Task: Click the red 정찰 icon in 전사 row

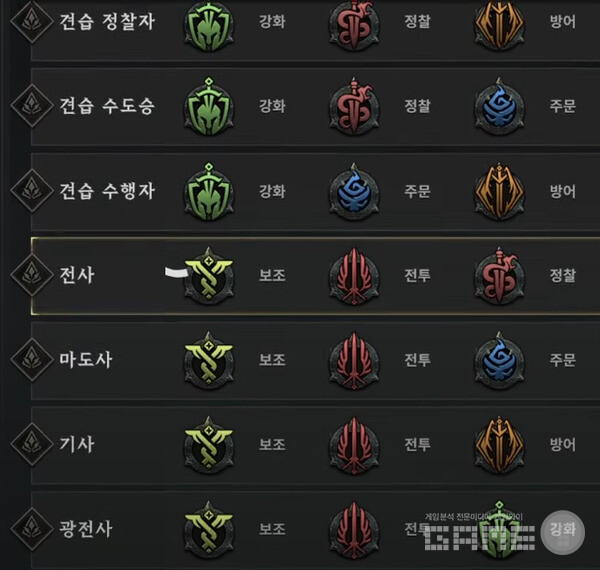Action: click(499, 276)
